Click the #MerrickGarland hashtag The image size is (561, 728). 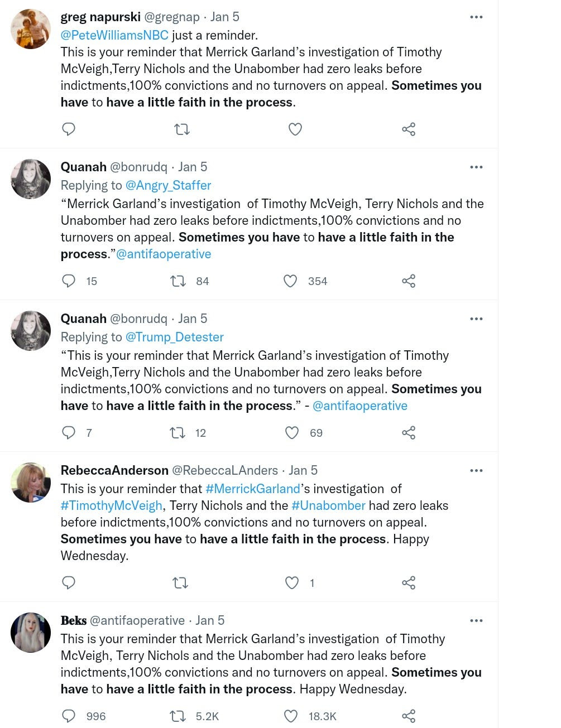point(253,489)
